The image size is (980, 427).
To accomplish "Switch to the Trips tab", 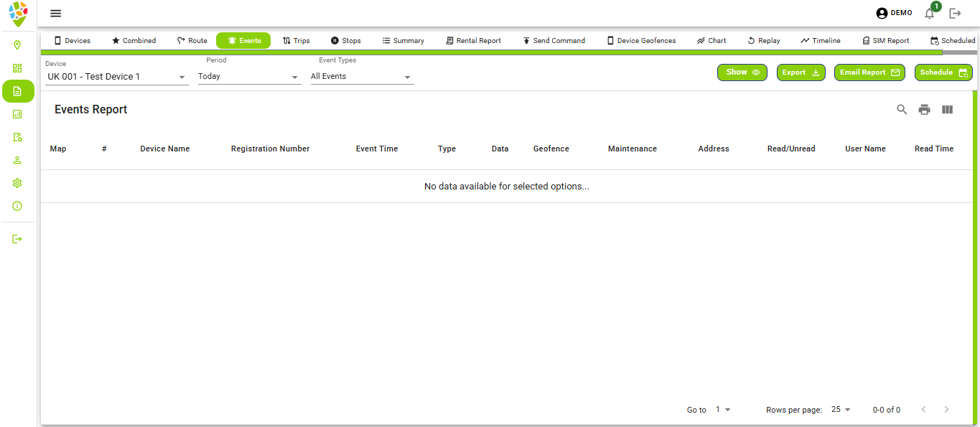I will (296, 41).
